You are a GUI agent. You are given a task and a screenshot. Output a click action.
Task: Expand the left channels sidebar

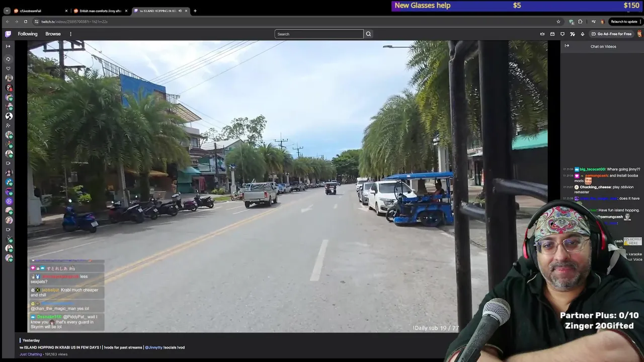(8, 46)
